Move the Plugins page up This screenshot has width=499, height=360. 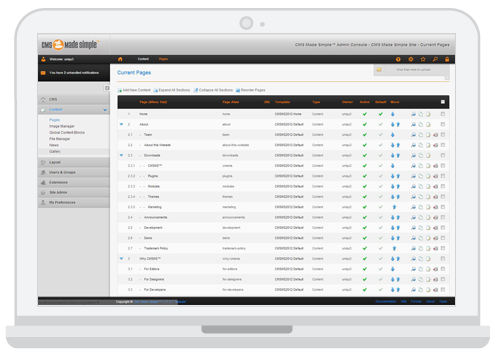[398, 176]
